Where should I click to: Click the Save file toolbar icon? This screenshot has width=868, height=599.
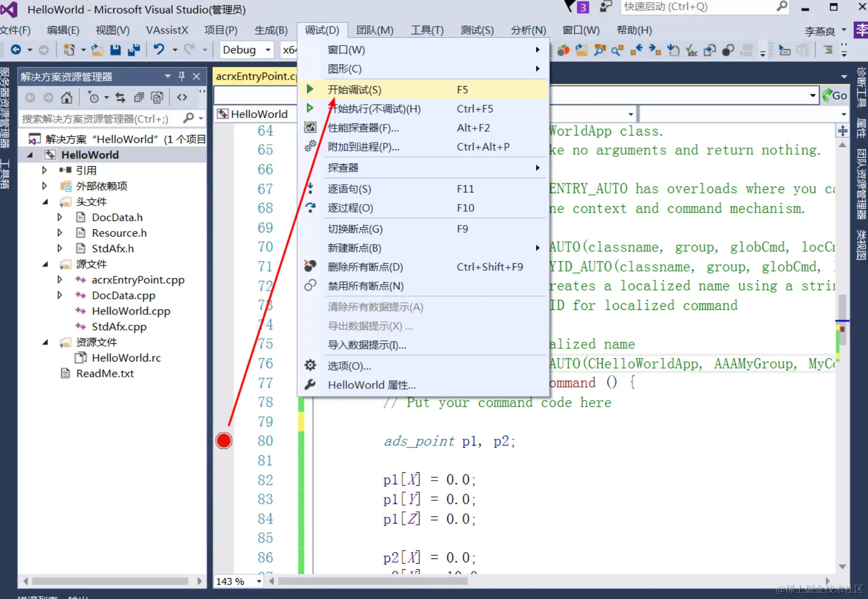(115, 50)
